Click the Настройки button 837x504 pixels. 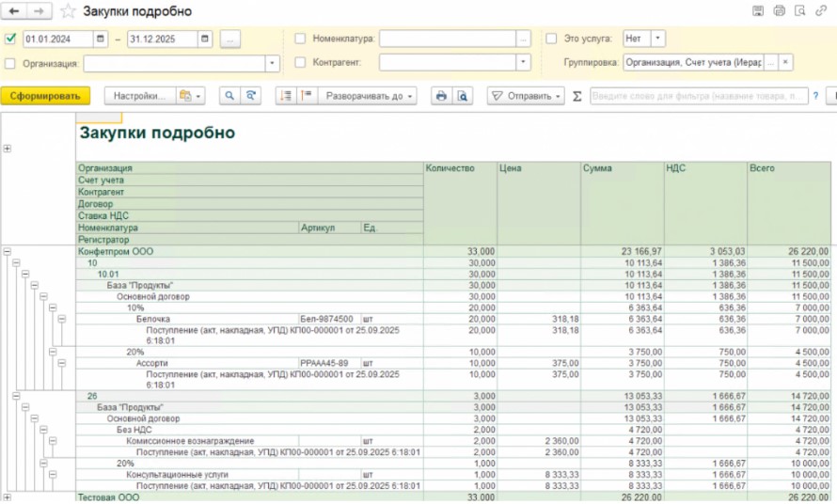click(139, 96)
